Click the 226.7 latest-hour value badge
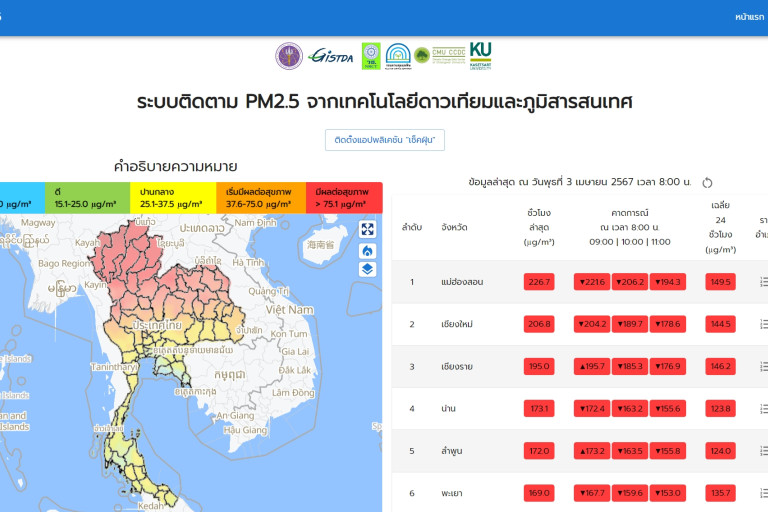 pos(539,282)
